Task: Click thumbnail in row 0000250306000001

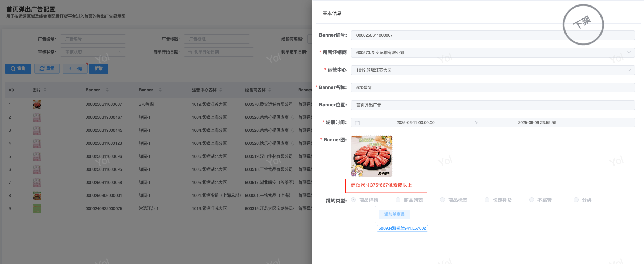Action: 37,196
